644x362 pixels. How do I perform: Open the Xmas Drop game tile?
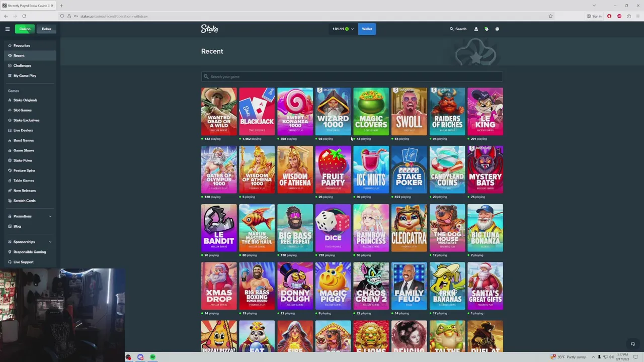tap(219, 286)
